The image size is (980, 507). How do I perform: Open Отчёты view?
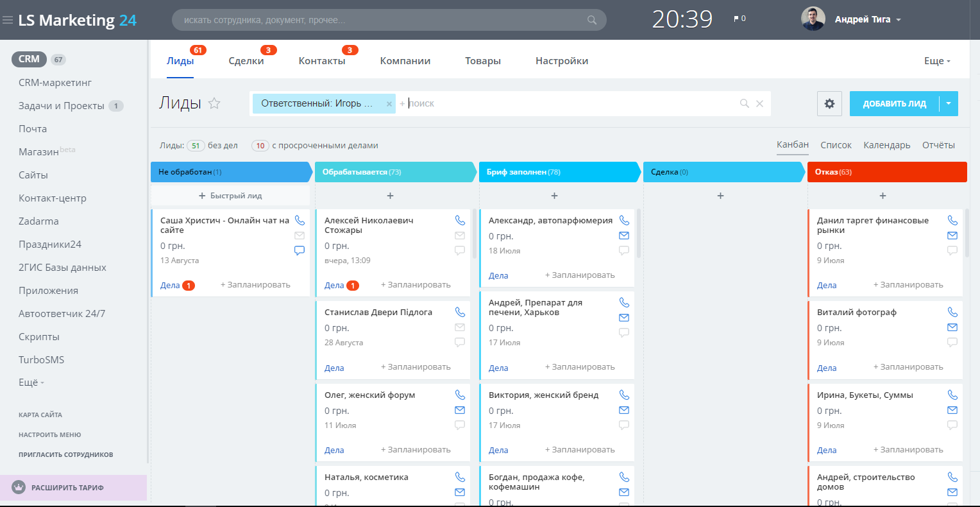coord(938,145)
